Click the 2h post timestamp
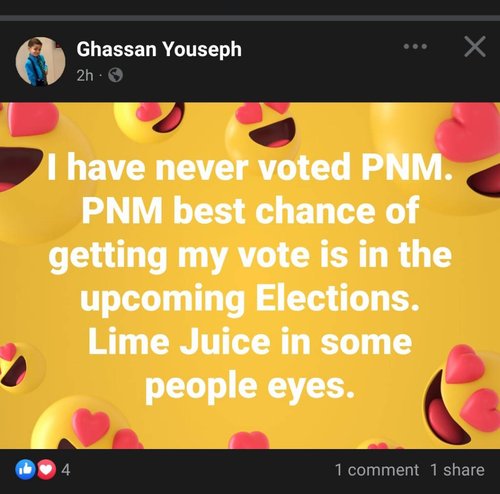The width and height of the screenshot is (500, 494). coord(85,76)
